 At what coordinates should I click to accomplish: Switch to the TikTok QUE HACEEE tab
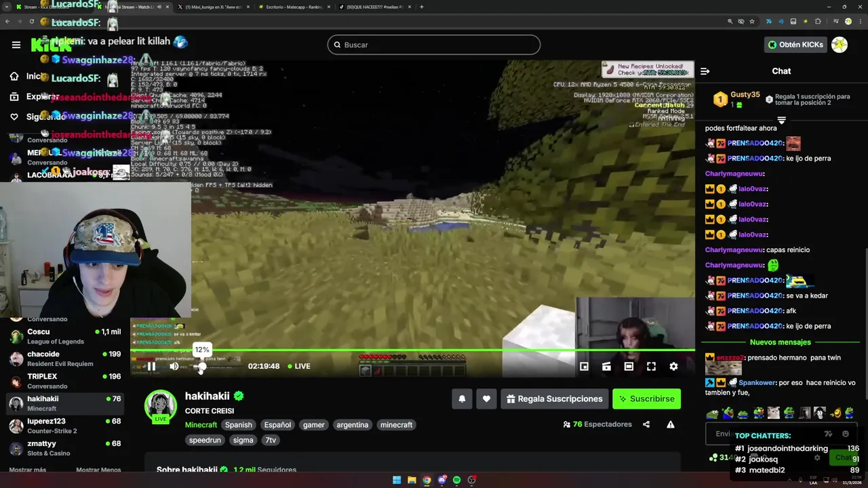tap(375, 7)
